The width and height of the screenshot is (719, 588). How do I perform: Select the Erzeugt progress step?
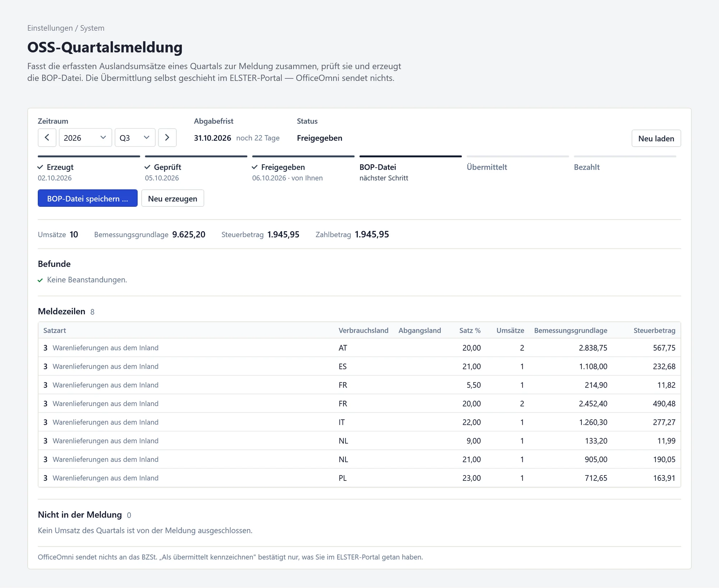(89, 169)
